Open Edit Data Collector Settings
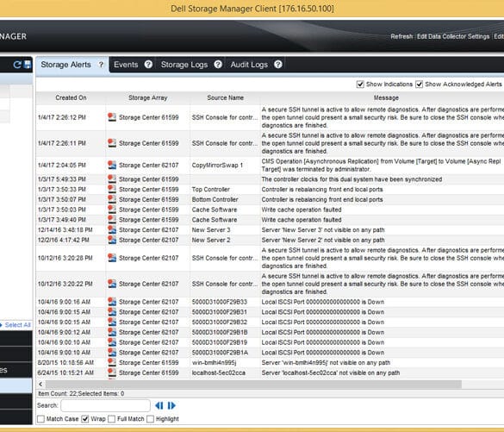Screen dimensions: 504x432 pos(453,36)
